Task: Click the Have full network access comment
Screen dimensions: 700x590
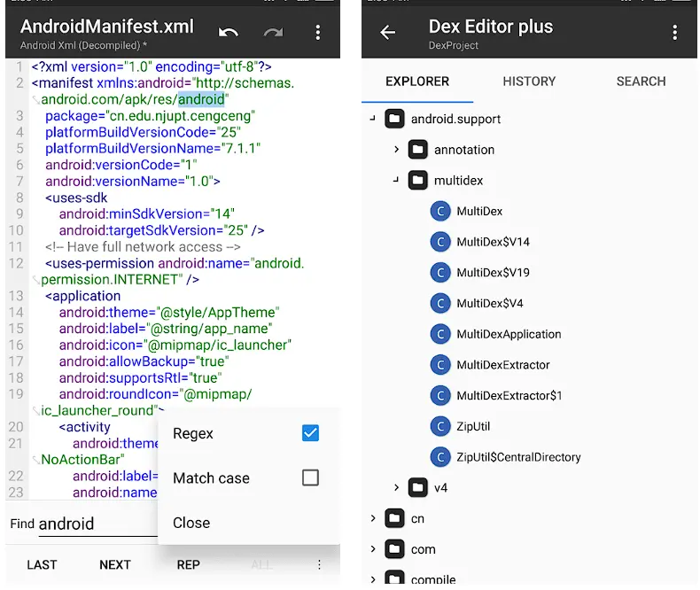Action: pyautogui.click(x=143, y=247)
